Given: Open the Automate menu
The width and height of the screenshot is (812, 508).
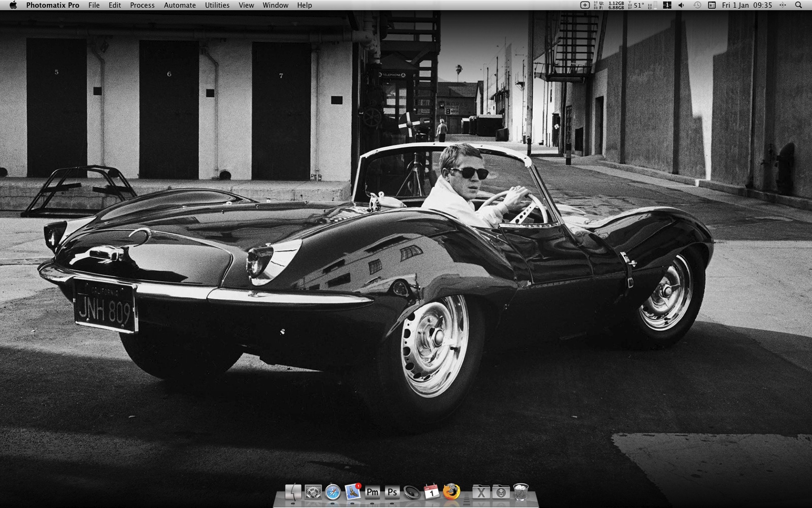Looking at the screenshot, I should pos(180,5).
